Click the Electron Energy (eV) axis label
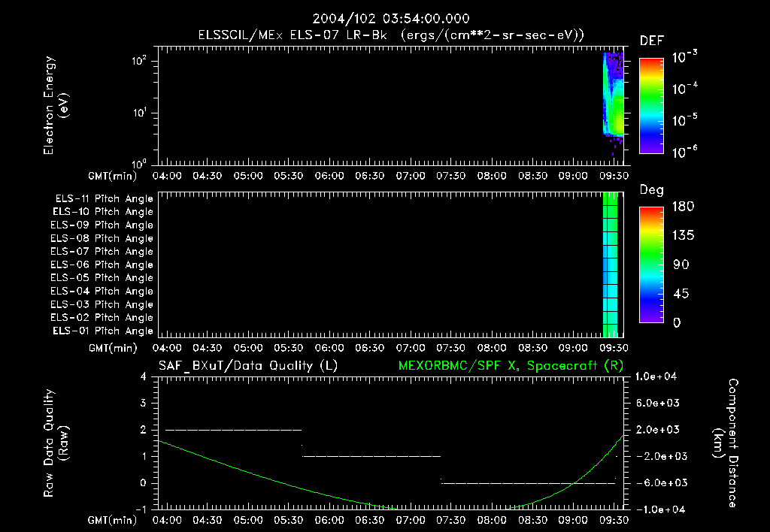The height and width of the screenshot is (532, 770). point(56,105)
